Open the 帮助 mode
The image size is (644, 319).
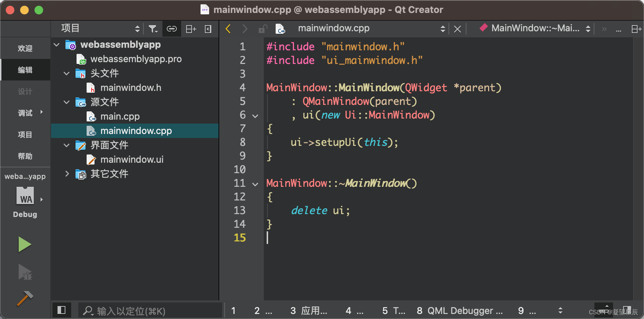click(25, 156)
